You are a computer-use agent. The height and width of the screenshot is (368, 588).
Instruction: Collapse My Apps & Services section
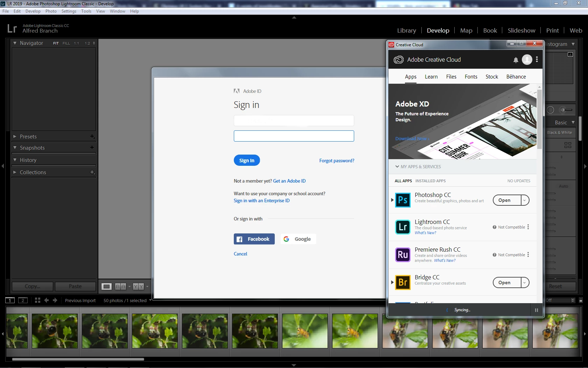397,166
